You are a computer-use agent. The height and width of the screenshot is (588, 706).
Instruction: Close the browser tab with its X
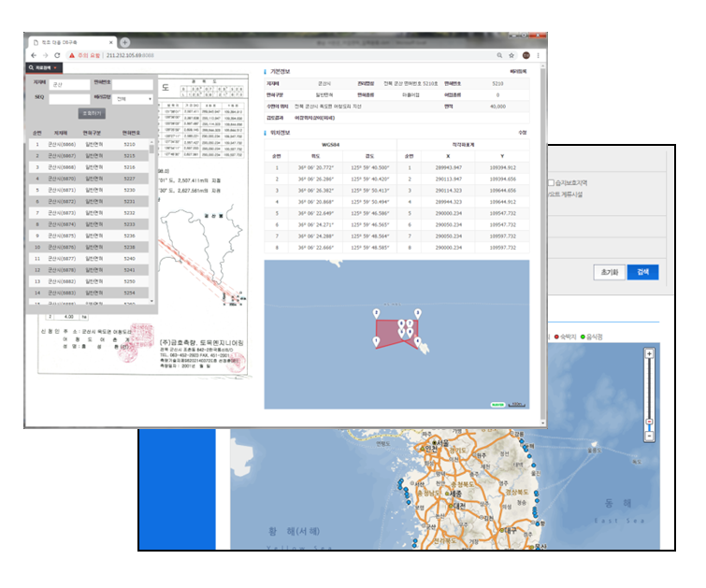110,42
